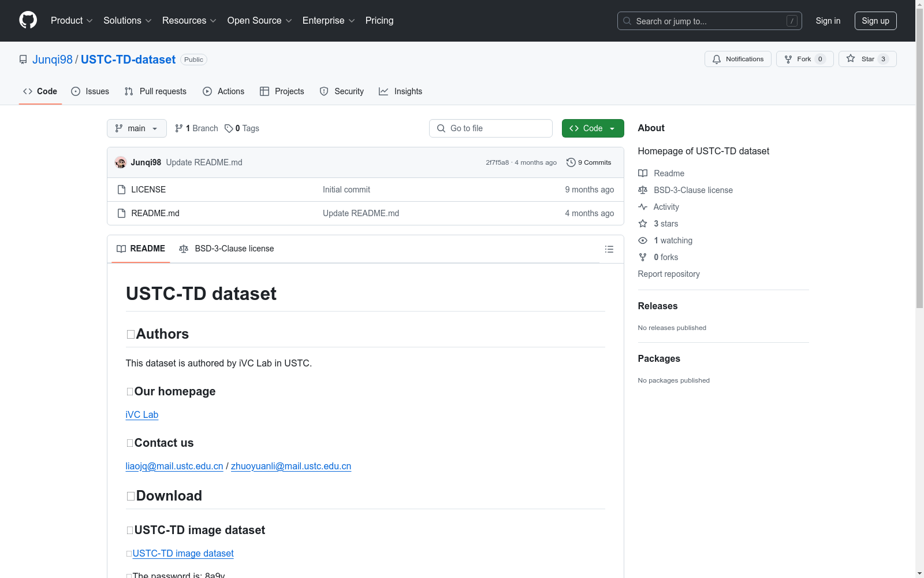This screenshot has width=924, height=578.
Task: Click the README book icon in About
Action: [x=643, y=173]
